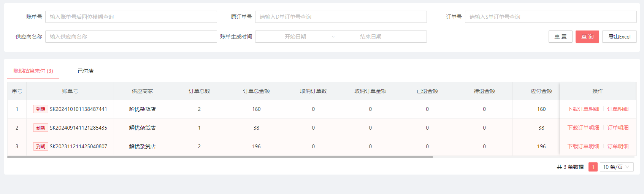Download order details for SK202410101138487441
This screenshot has width=644, height=194.
tap(583, 109)
